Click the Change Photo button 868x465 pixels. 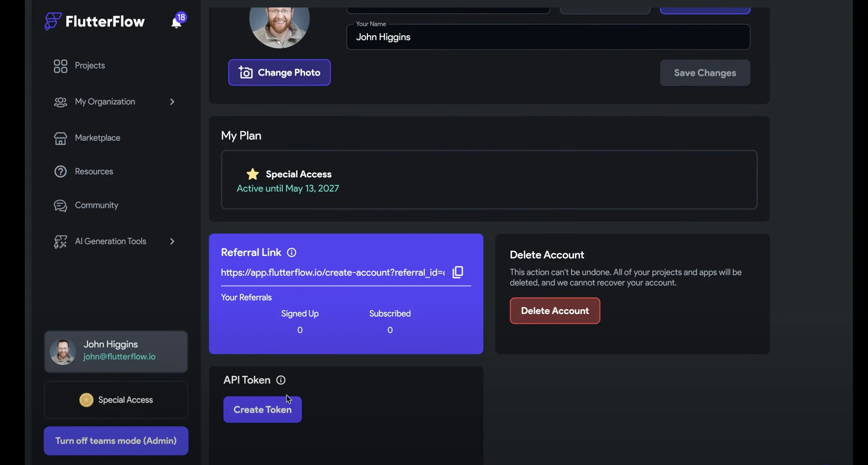(279, 72)
